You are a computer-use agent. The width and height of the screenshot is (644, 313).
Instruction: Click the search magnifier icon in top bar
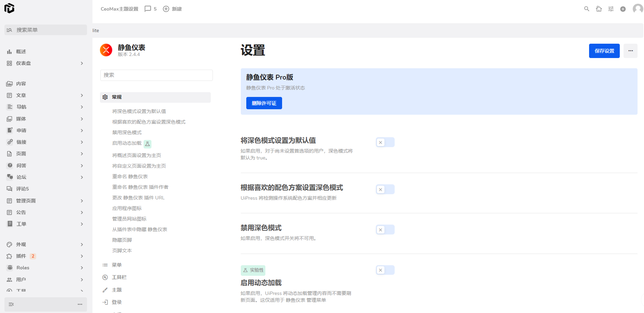tap(587, 9)
